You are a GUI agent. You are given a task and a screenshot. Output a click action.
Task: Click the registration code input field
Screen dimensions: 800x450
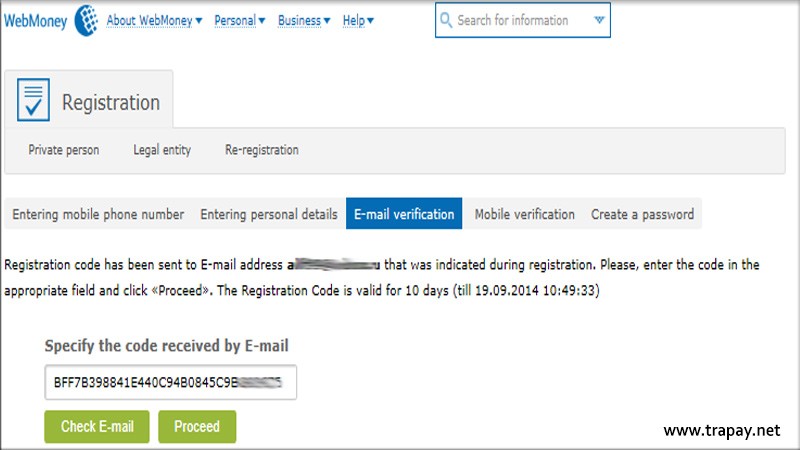170,382
